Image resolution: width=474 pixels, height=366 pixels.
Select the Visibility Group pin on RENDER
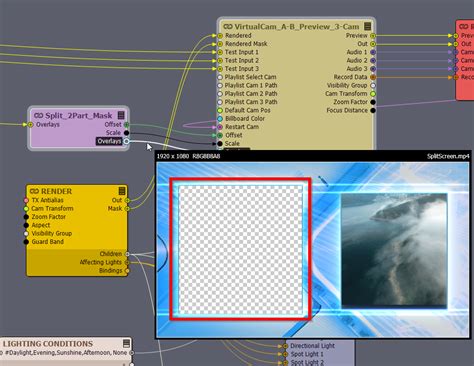(26, 233)
